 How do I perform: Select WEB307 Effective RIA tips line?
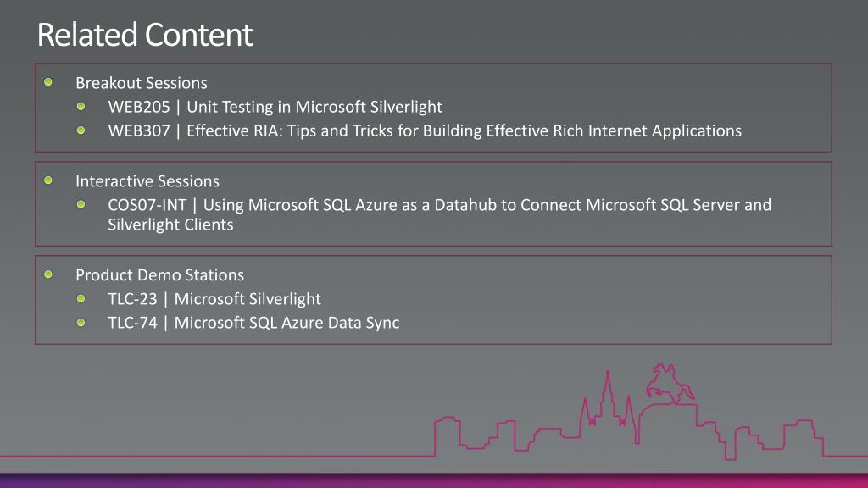[425, 130]
